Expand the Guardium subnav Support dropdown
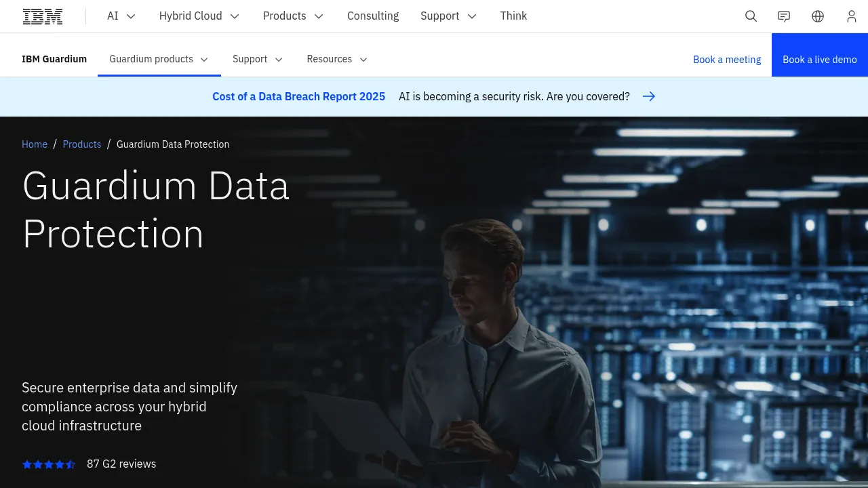The width and height of the screenshot is (868, 488). tap(258, 59)
